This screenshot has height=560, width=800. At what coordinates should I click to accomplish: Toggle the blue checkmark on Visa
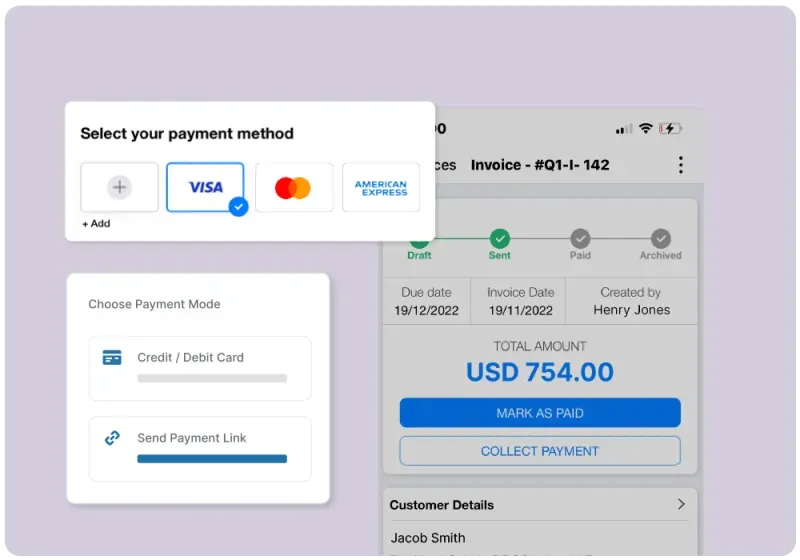(238, 207)
